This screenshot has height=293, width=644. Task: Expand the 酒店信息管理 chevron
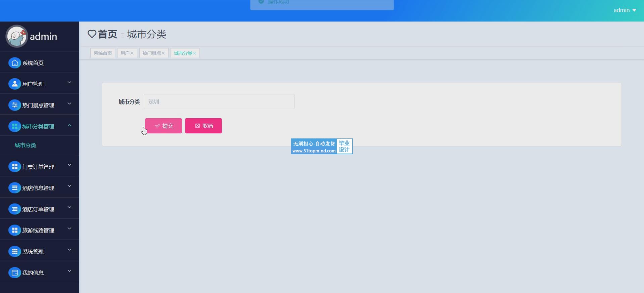(70, 186)
